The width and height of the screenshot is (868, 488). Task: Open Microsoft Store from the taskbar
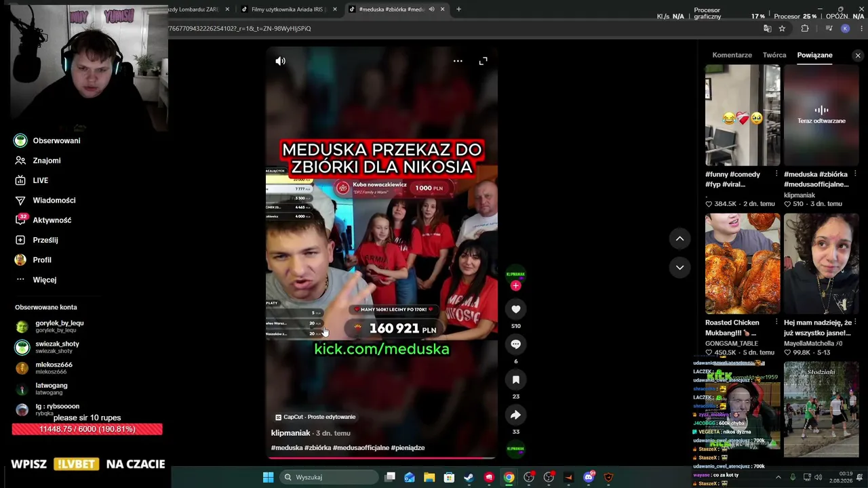pos(449,477)
